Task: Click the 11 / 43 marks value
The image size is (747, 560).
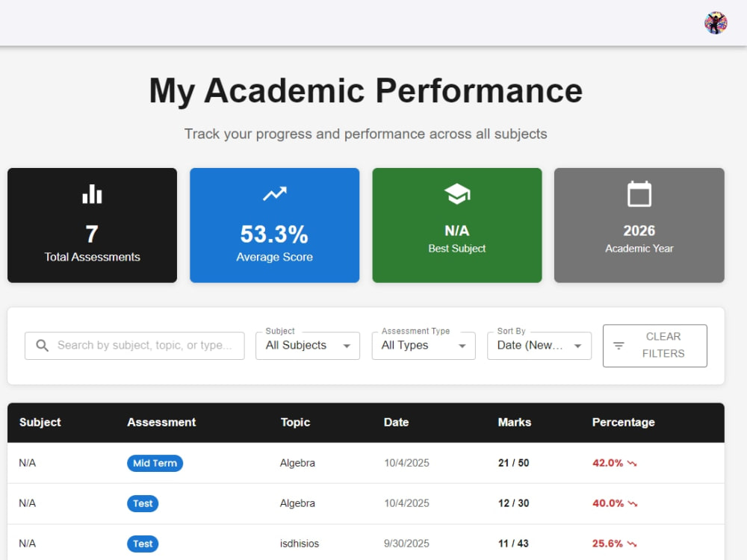Action: click(514, 544)
